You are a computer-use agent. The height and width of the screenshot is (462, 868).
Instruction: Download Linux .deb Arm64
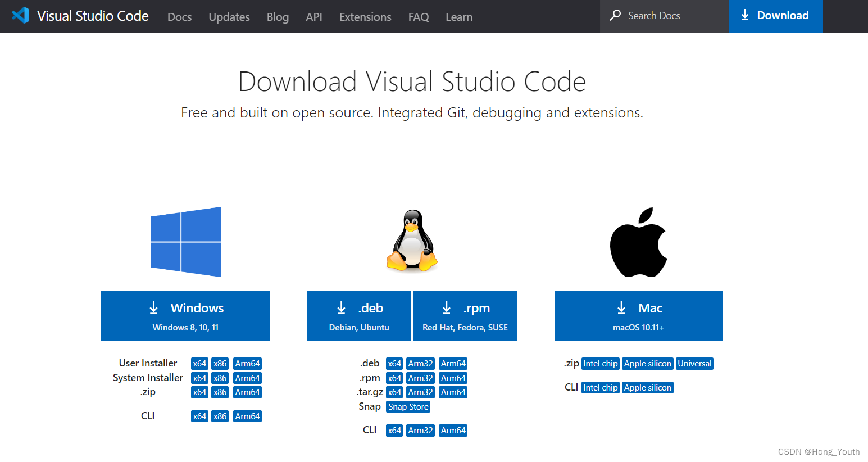click(x=453, y=364)
